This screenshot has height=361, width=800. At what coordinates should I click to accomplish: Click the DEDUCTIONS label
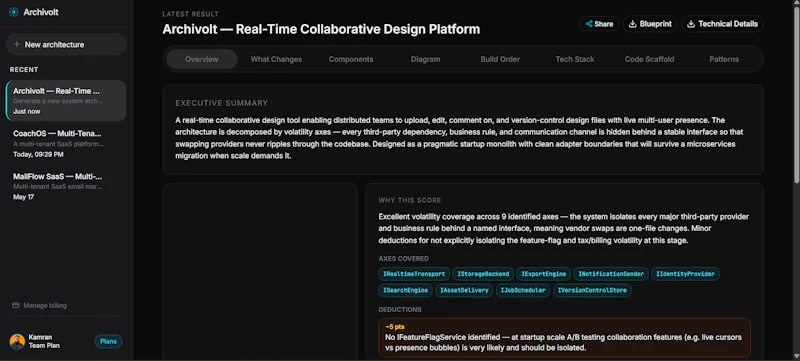tap(400, 310)
